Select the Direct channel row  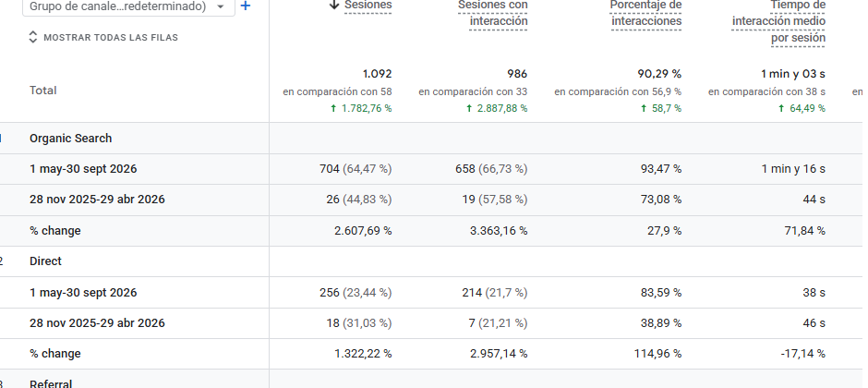click(x=45, y=261)
